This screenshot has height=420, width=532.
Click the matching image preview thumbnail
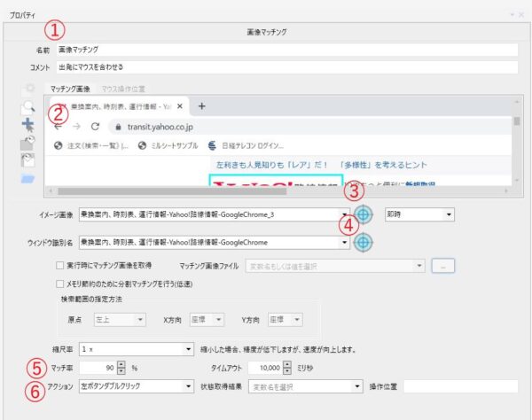278,141
